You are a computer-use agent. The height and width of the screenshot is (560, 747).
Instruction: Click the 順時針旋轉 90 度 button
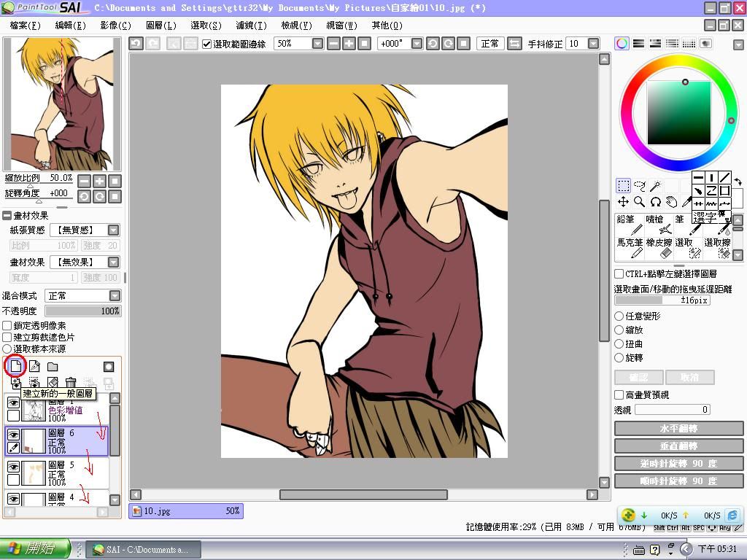[678, 481]
